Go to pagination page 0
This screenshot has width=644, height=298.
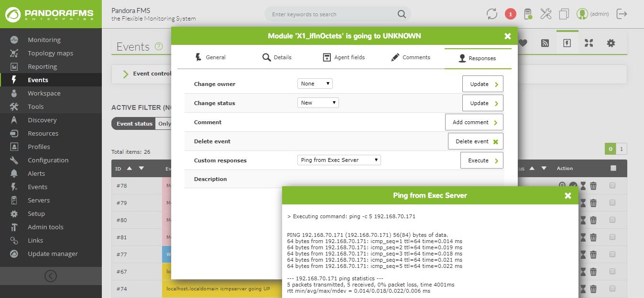610,149
